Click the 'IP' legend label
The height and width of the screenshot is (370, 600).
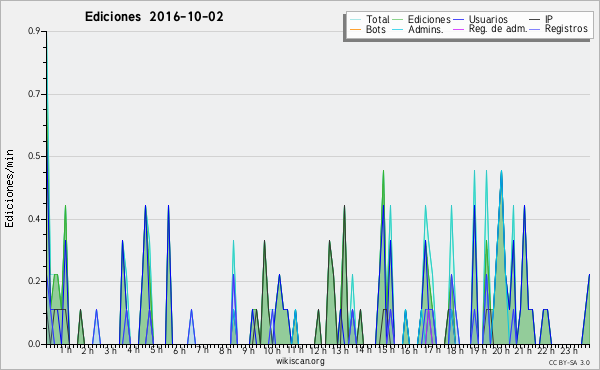pos(549,19)
